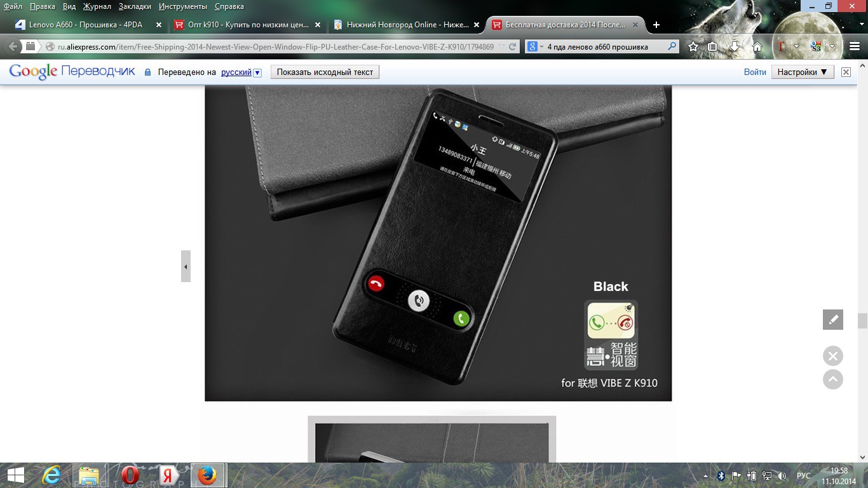Open the Google search engine selector dropdown
The height and width of the screenshot is (488, 868).
[x=535, y=46]
